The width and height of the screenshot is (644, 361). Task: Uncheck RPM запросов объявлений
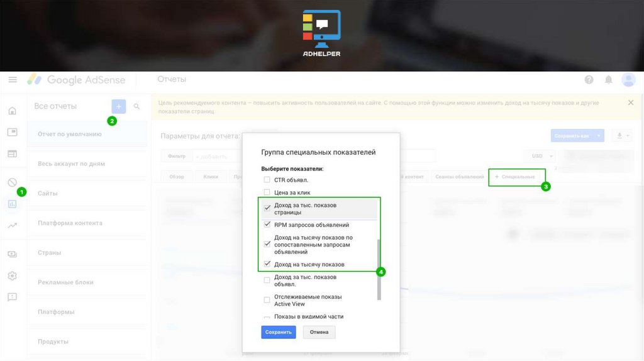(267, 225)
